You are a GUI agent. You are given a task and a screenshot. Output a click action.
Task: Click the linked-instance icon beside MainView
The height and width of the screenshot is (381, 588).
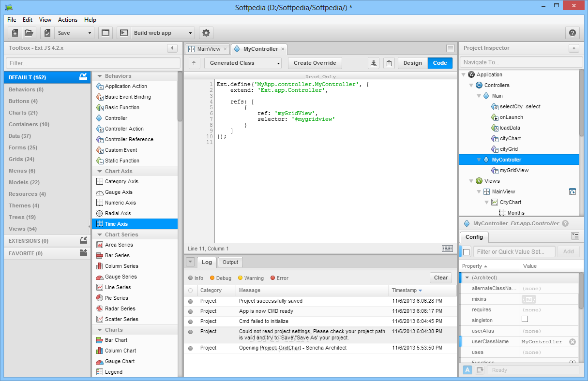click(573, 191)
